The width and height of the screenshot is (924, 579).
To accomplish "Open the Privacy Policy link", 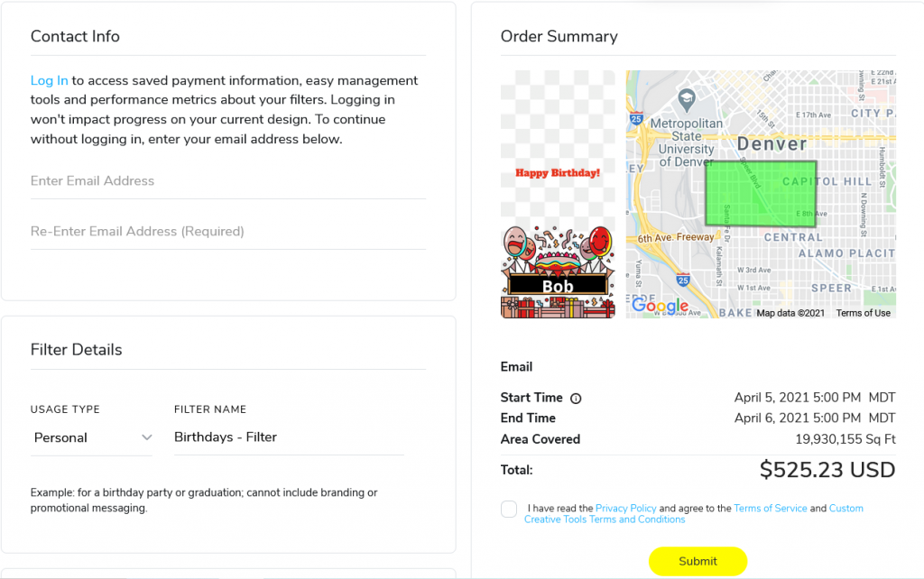I will [x=625, y=508].
